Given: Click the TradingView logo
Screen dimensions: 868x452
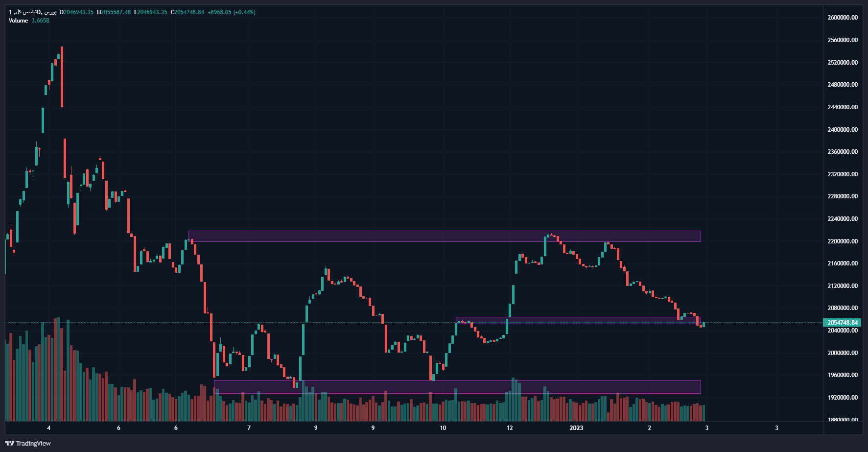Looking at the screenshot, I should click(28, 443).
